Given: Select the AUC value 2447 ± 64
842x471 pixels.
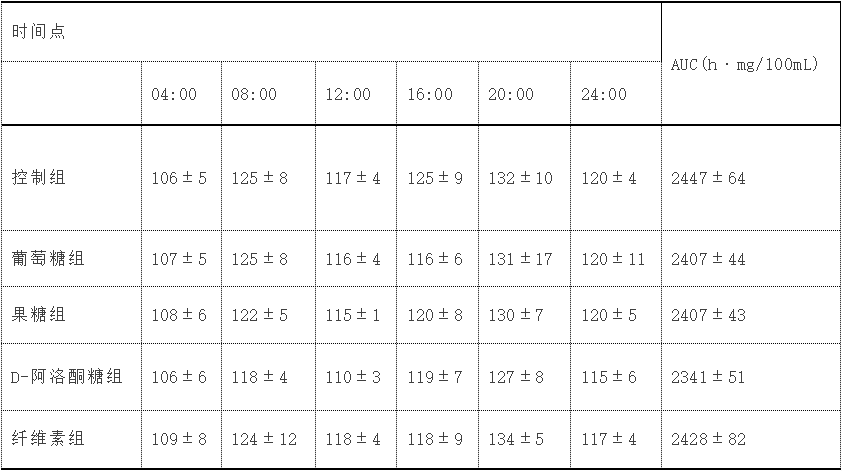Looking at the screenshot, I should pos(708,179).
